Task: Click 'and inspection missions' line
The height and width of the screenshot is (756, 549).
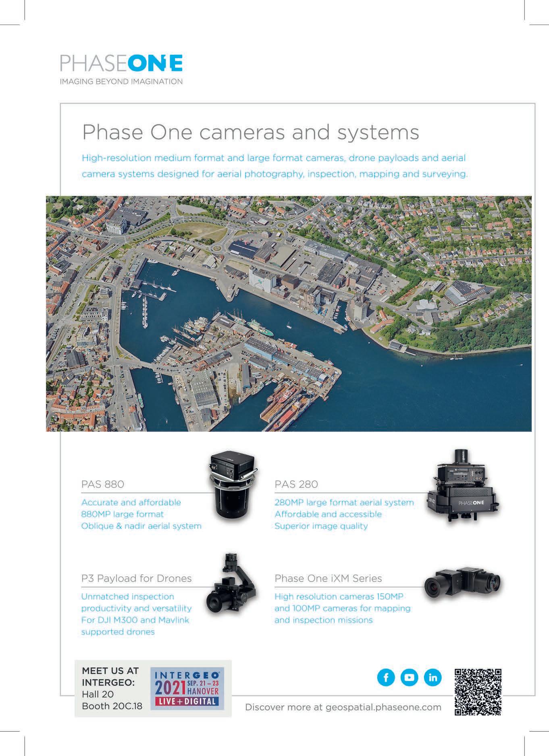Action: [x=324, y=620]
